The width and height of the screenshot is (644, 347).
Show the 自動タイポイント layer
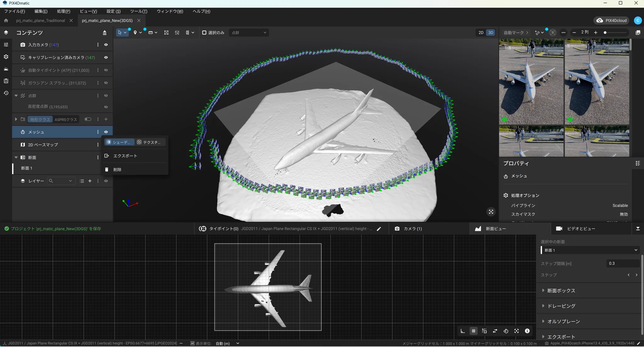click(x=106, y=70)
